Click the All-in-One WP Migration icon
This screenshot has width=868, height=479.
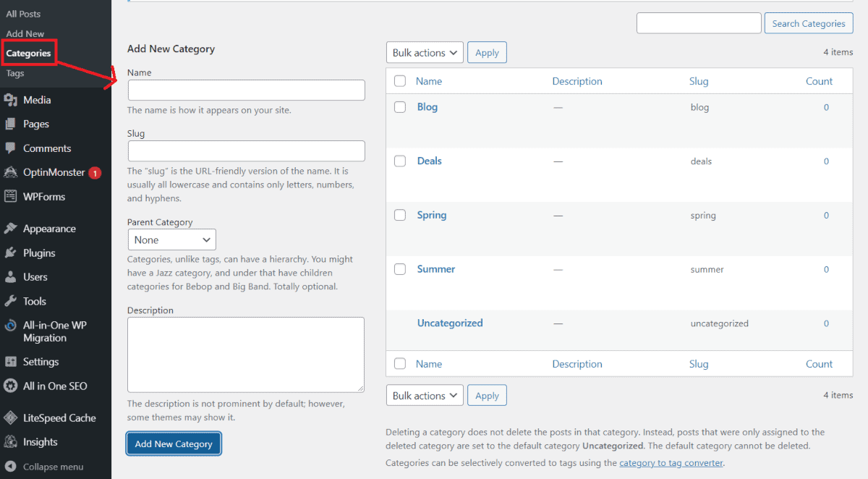coord(10,326)
